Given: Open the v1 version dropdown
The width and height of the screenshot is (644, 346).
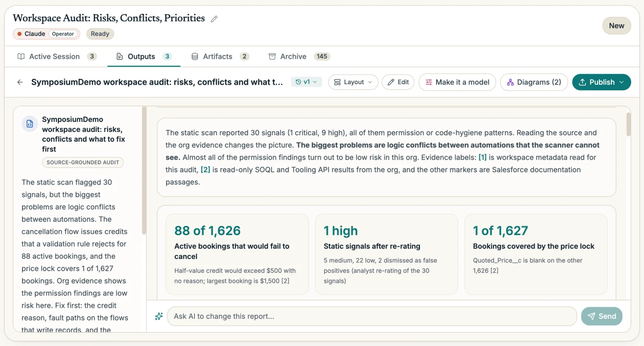Looking at the screenshot, I should click(x=306, y=82).
